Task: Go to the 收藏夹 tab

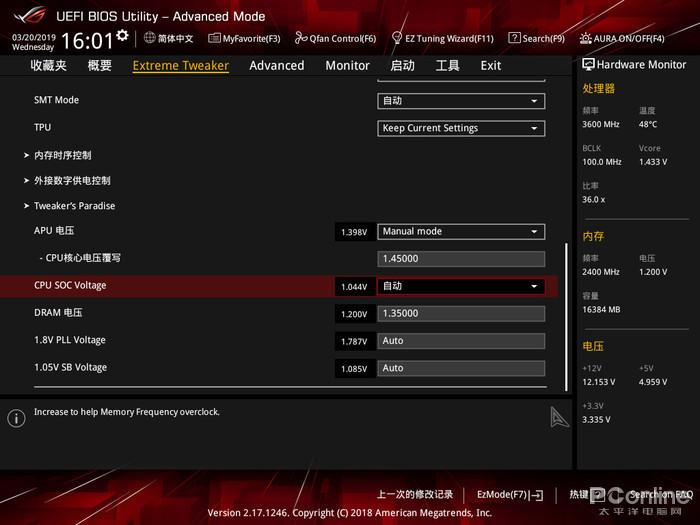Action: click(49, 66)
